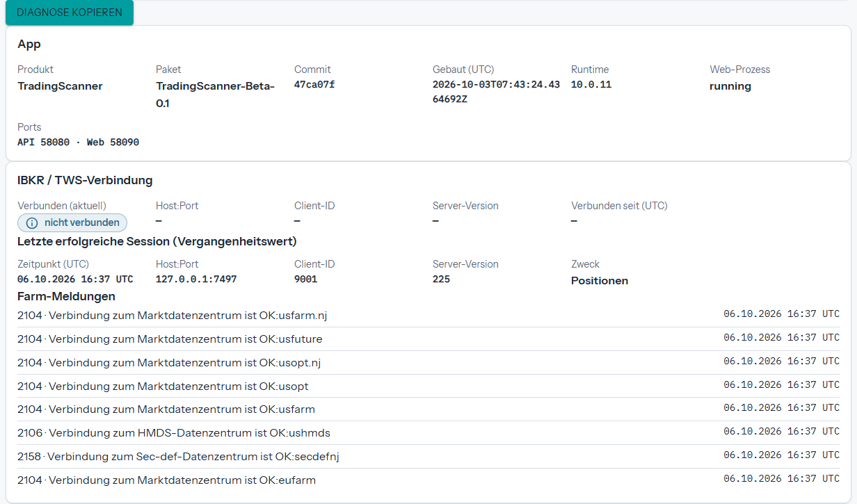
Task: Click the farm message row for usfarm.nj
Action: pyautogui.click(x=428, y=316)
